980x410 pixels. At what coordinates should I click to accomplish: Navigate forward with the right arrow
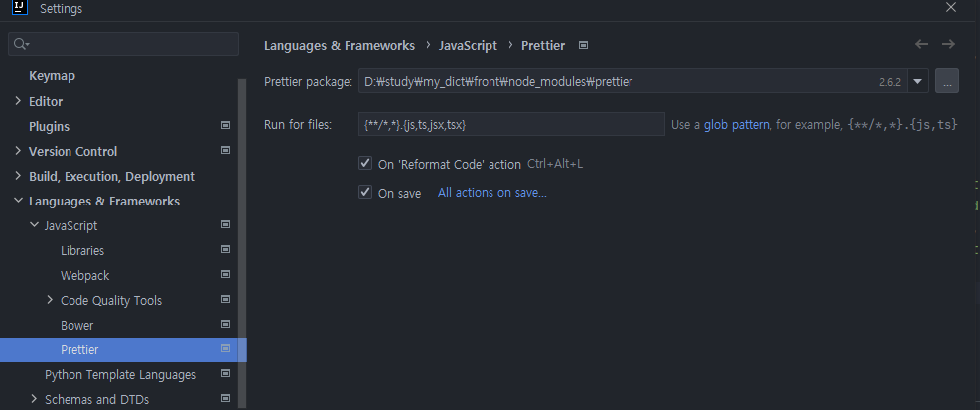coord(949,44)
